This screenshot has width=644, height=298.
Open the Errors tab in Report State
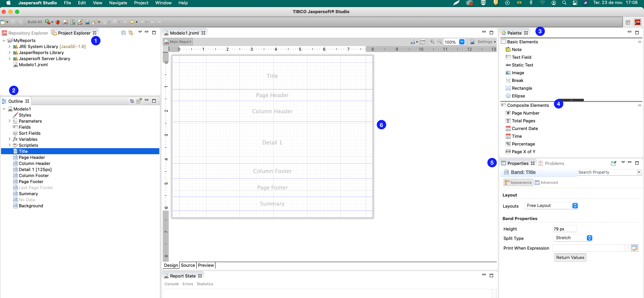coord(188,284)
